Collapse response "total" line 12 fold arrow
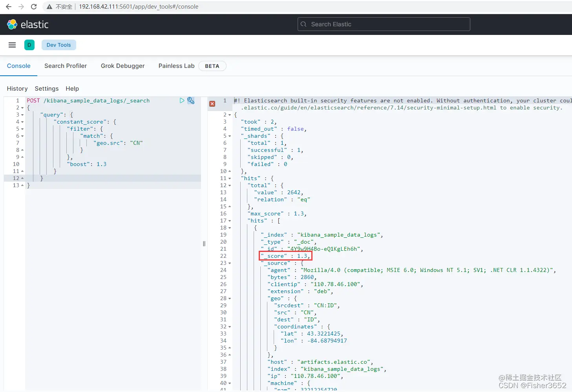The width and height of the screenshot is (572, 392). point(230,186)
